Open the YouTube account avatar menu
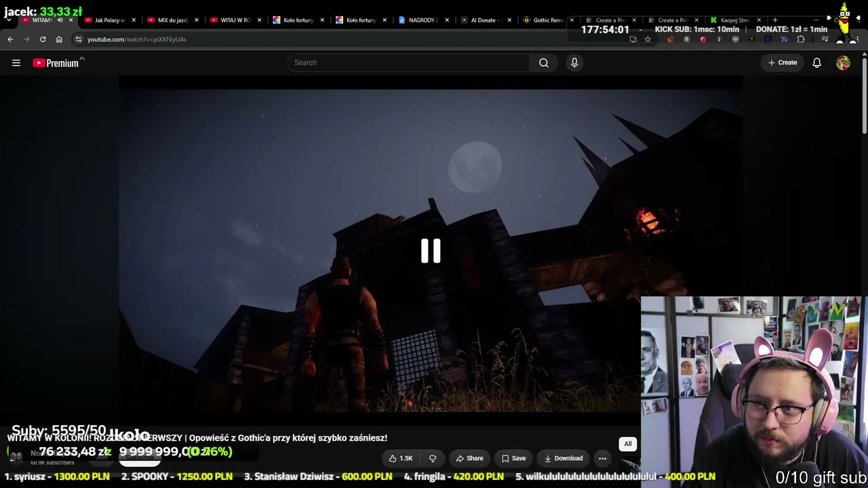 click(843, 63)
